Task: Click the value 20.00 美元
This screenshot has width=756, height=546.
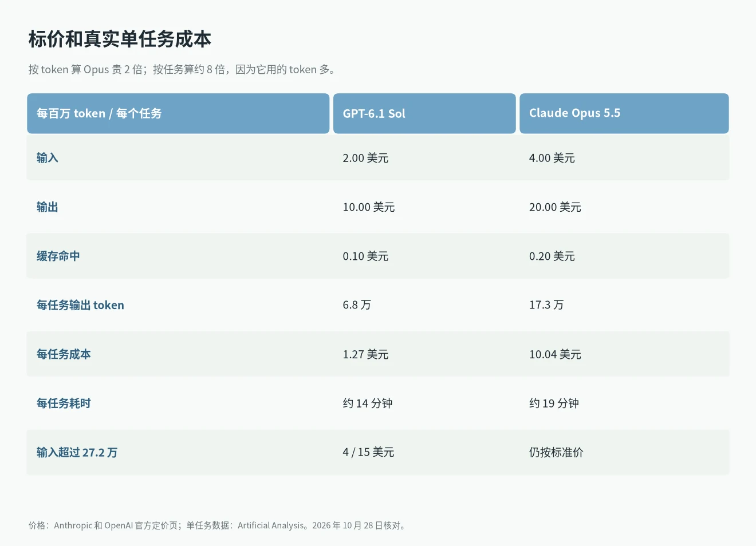Action: pyautogui.click(x=555, y=207)
